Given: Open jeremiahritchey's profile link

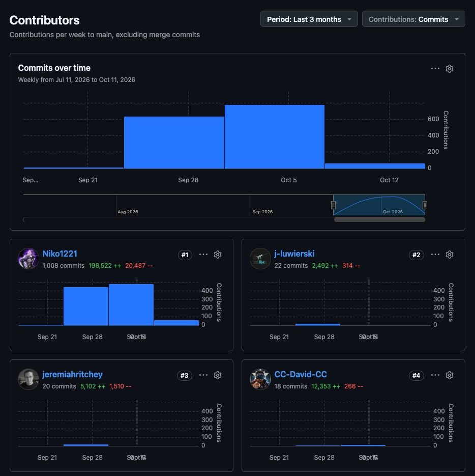Looking at the screenshot, I should pos(73,374).
